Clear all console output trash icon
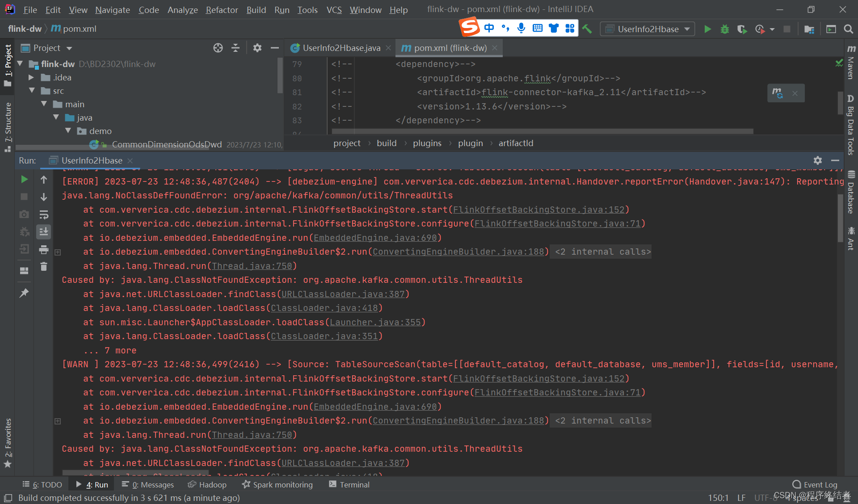The height and width of the screenshot is (504, 858). pos(44,267)
